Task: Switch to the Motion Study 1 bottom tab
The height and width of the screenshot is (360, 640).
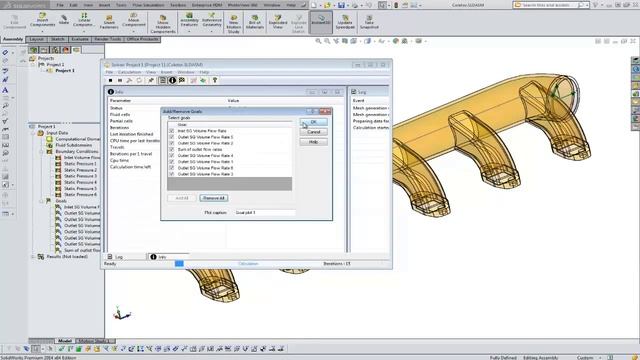Action: [94, 341]
